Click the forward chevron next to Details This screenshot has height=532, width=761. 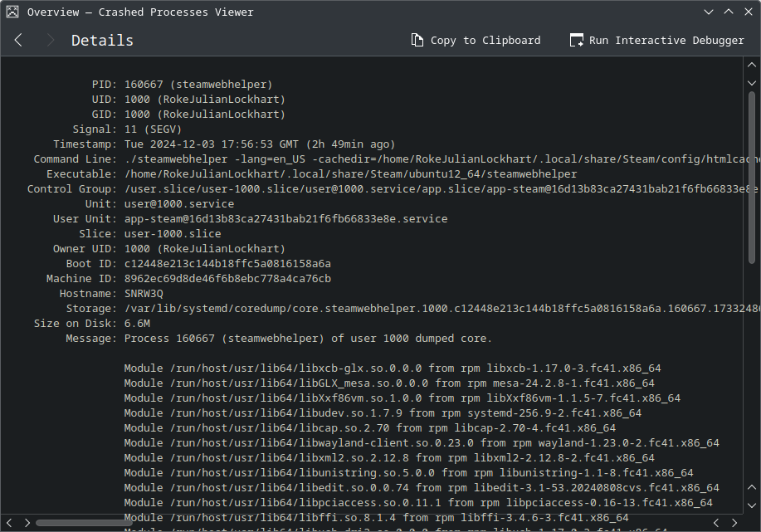click(50, 41)
